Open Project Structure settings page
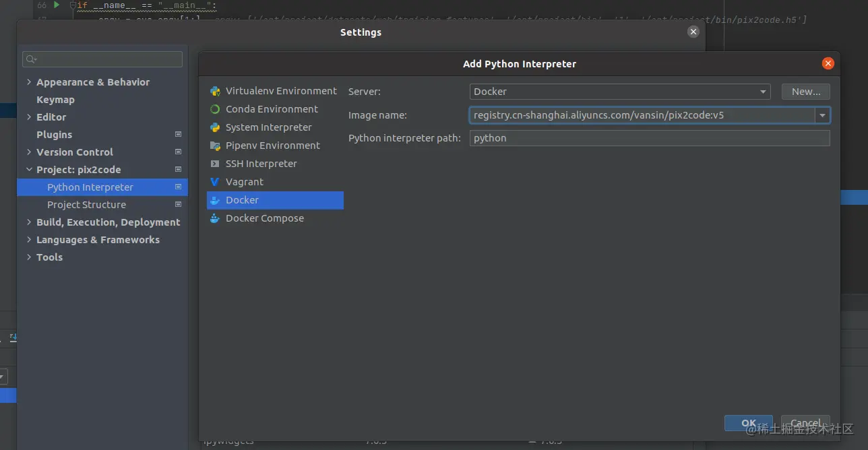Viewport: 868px width, 450px height. click(86, 205)
